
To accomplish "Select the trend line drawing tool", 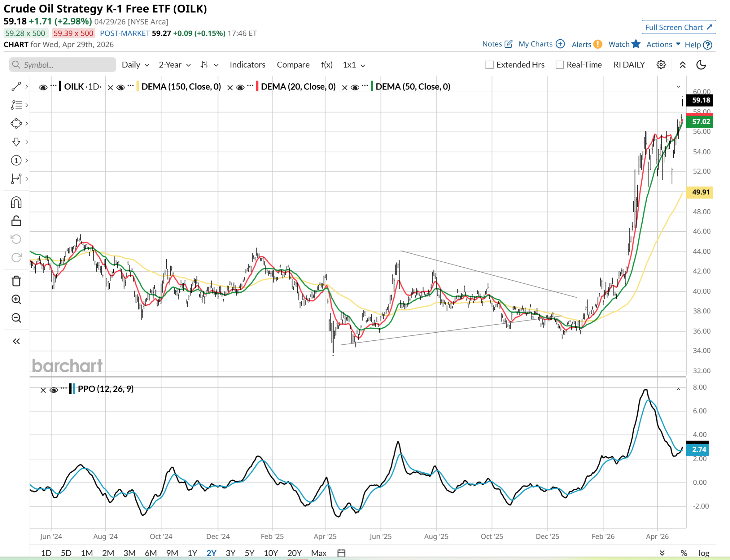I will click(x=16, y=87).
